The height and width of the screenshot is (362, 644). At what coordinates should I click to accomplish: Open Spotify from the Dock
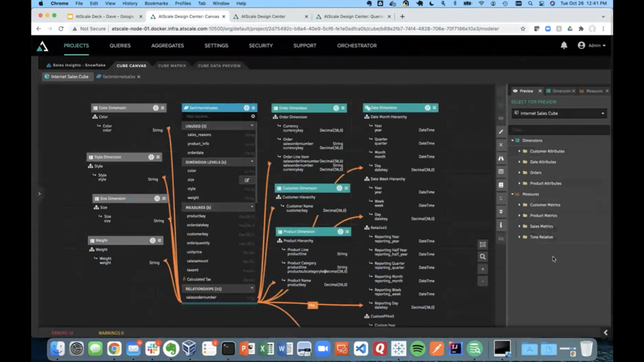point(418,349)
